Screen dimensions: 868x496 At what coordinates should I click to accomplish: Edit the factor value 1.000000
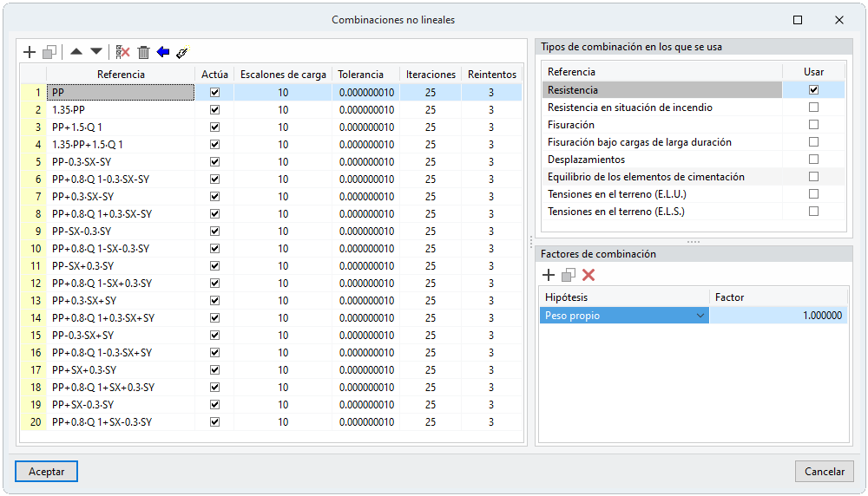[x=779, y=316]
